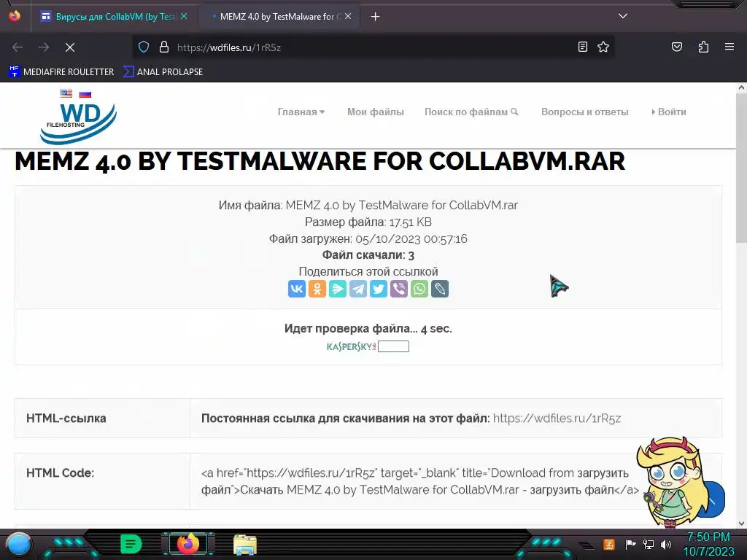The height and width of the screenshot is (560, 747).
Task: Go forward in browser history
Action: coord(44,47)
